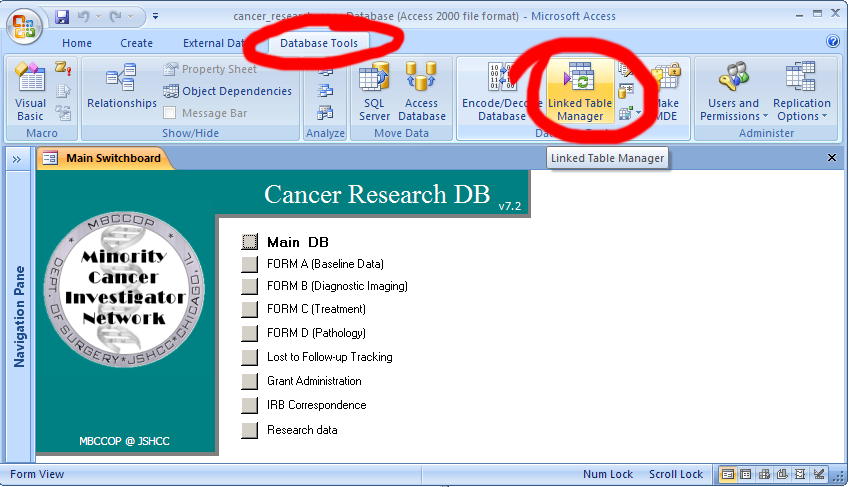Switch to Layout View in status bar

(x=800, y=475)
